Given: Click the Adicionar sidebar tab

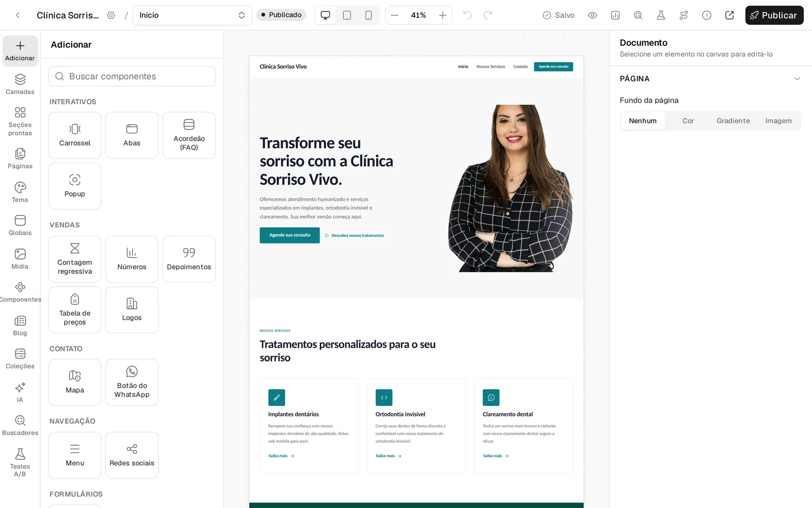Looking at the screenshot, I should point(20,51).
